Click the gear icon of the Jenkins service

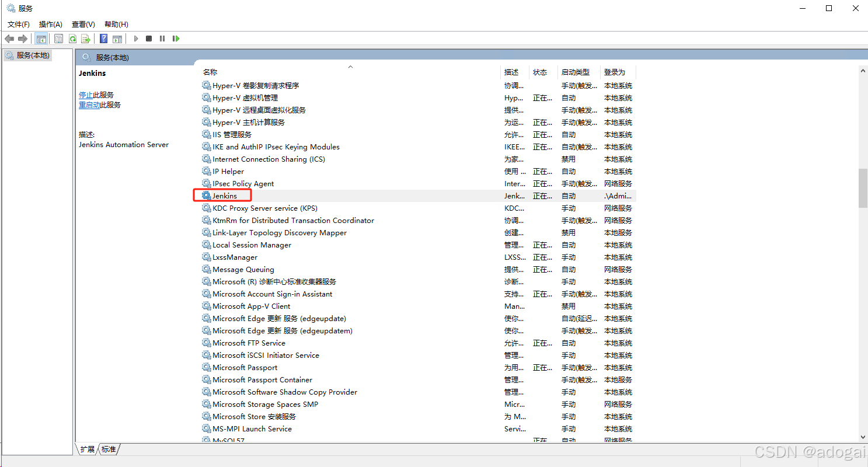pos(207,196)
